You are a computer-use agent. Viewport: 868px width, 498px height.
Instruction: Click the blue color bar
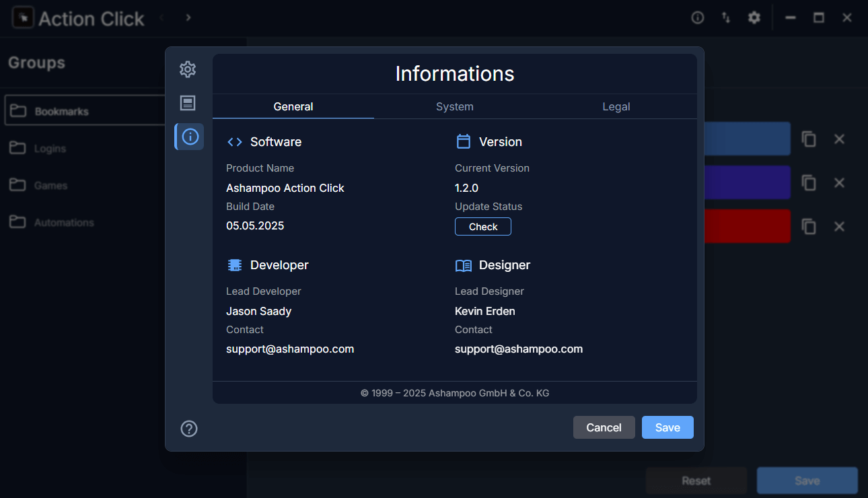click(746, 139)
